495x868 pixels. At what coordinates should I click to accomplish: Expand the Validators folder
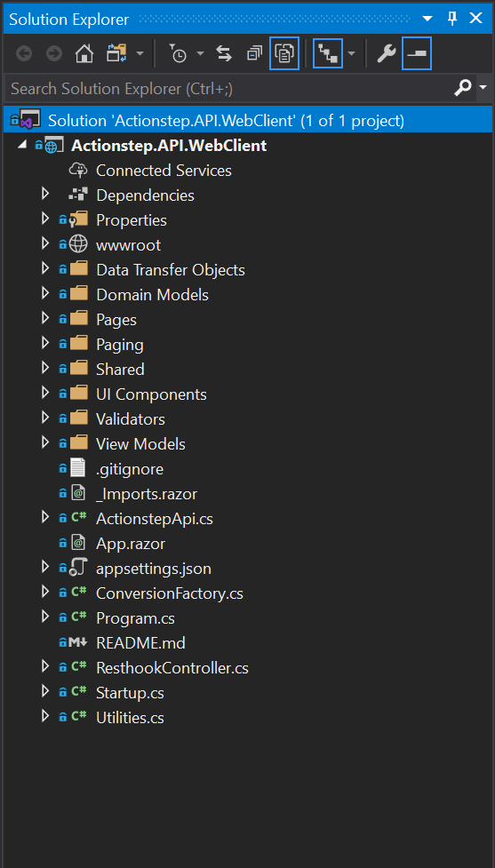coord(45,419)
